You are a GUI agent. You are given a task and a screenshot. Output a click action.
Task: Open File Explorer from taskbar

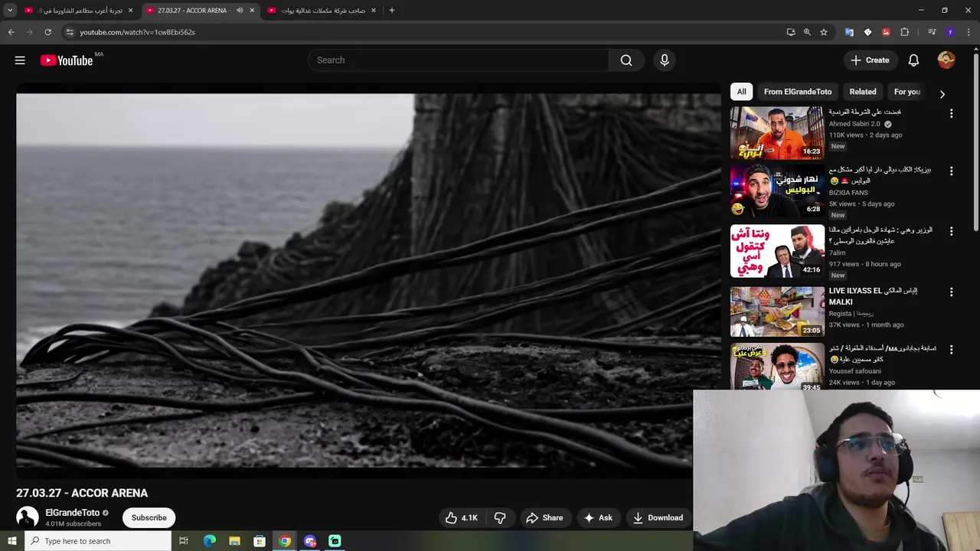point(234,541)
